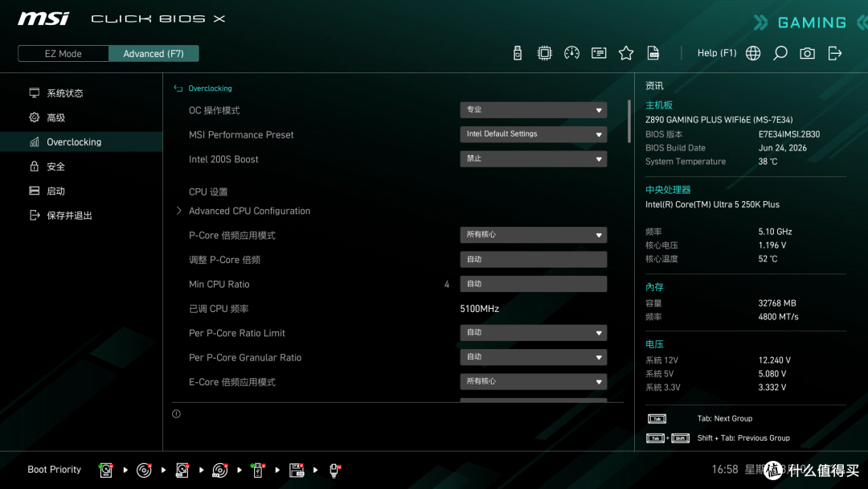Click the Intel Core Ultra 5 250K Plus text
The width and height of the screenshot is (868, 489).
click(712, 204)
